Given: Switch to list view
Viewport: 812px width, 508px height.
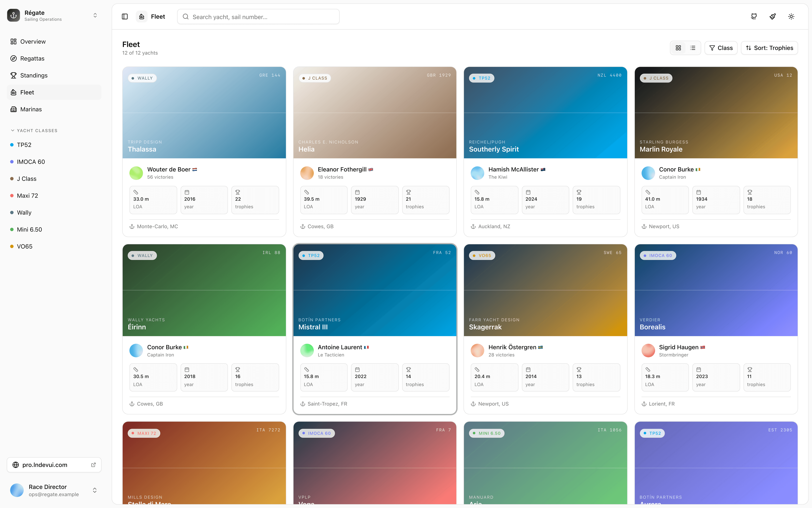Looking at the screenshot, I should point(693,48).
